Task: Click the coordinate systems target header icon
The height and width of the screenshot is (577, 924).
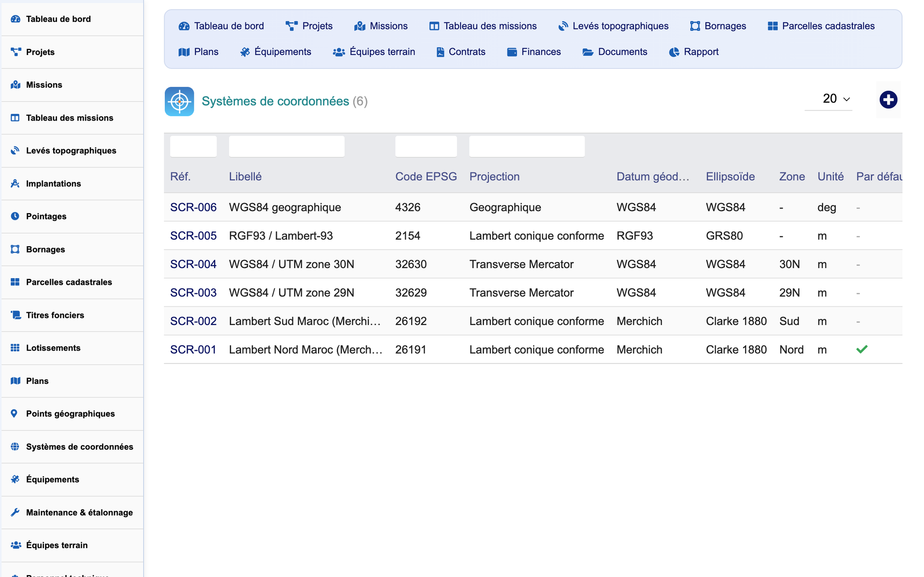Action: pyautogui.click(x=179, y=101)
